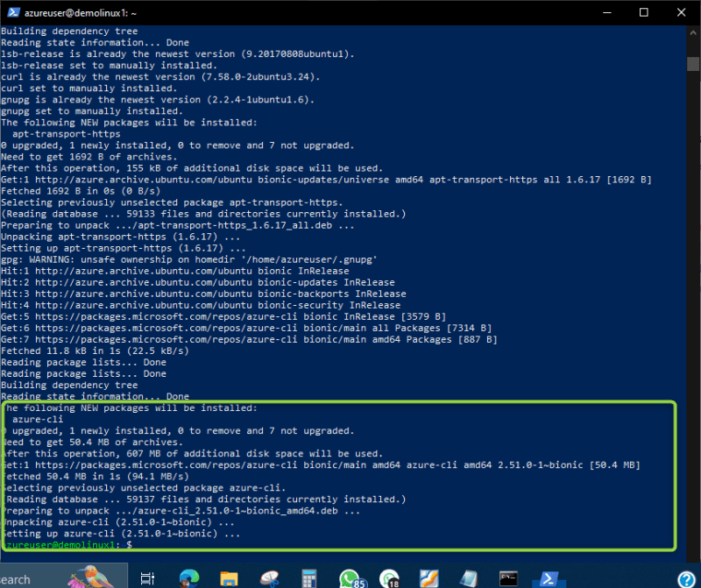Click the terminal vertical scrollbar thumb

pos(693,63)
